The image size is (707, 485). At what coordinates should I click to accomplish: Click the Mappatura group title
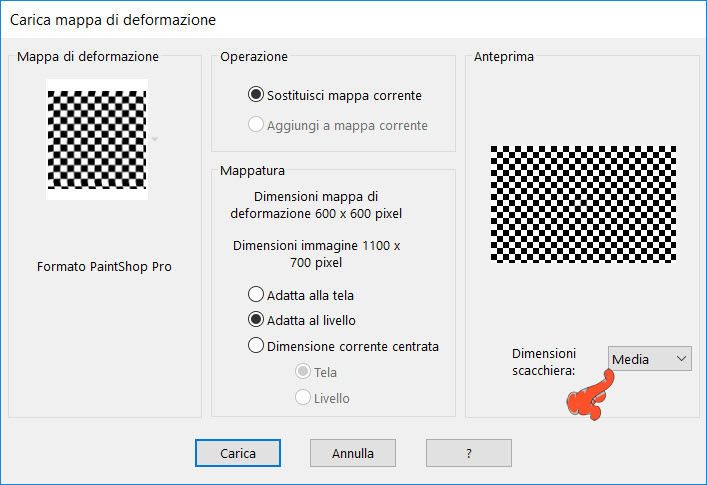[252, 170]
